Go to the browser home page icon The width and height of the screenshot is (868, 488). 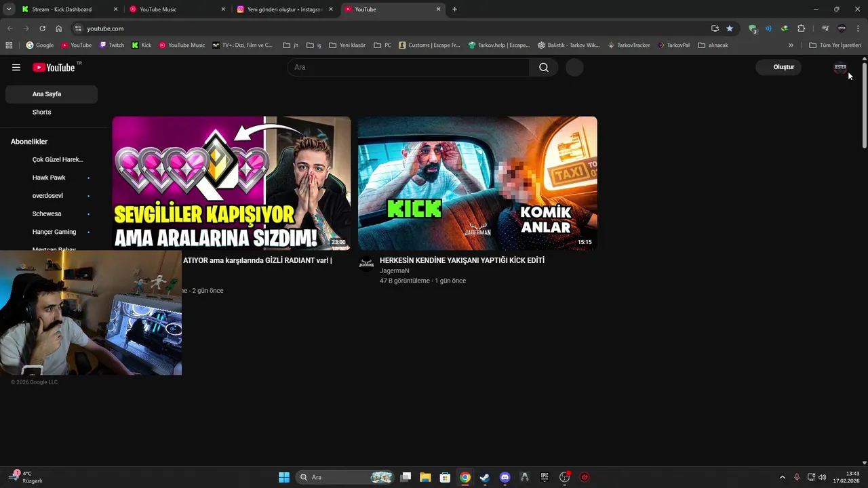point(59,28)
